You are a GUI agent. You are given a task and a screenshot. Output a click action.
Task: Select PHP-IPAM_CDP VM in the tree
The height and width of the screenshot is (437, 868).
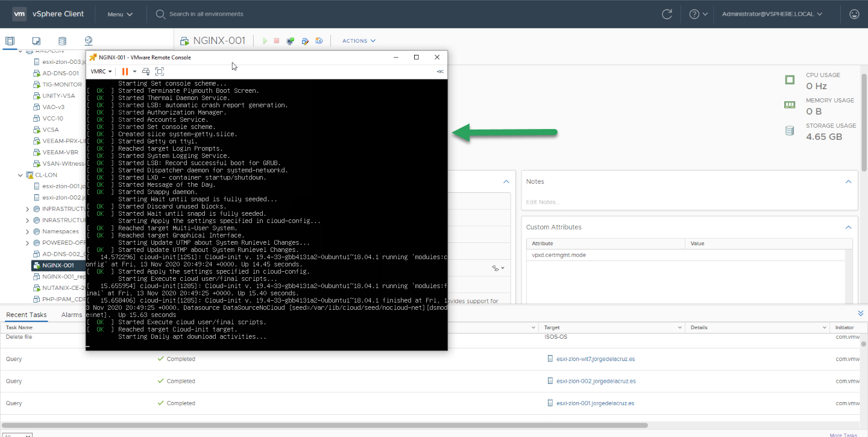pyautogui.click(x=63, y=299)
